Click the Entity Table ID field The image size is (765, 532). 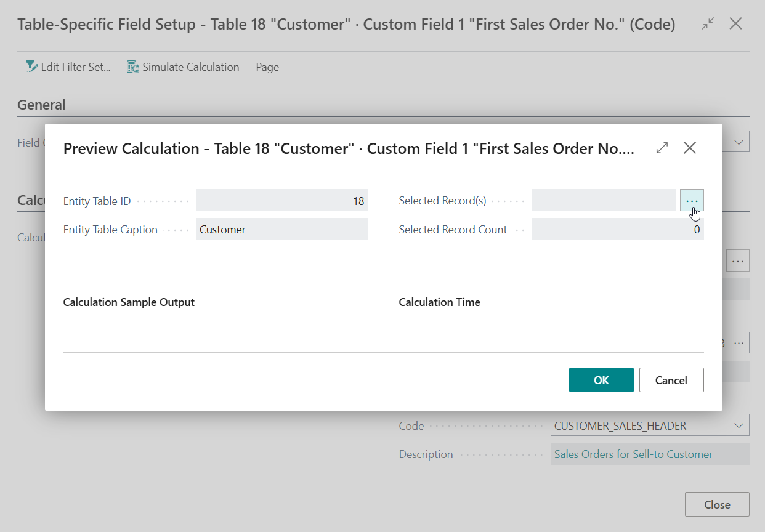pos(281,201)
